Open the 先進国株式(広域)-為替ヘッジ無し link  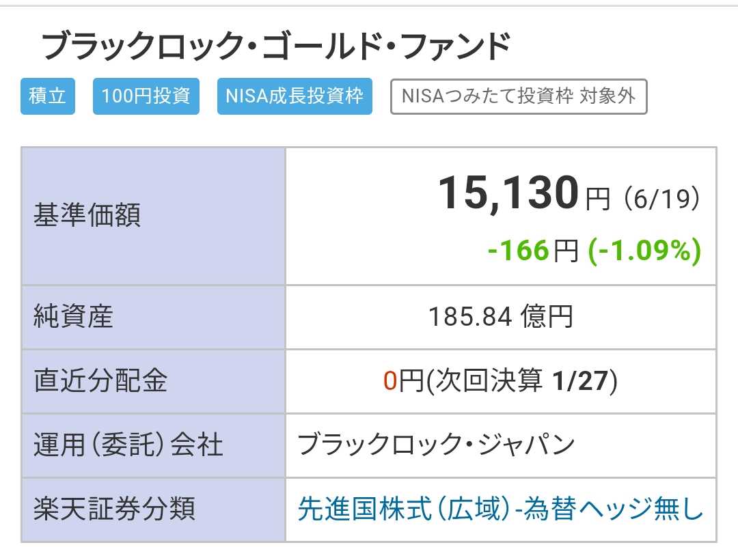pyautogui.click(x=500, y=509)
